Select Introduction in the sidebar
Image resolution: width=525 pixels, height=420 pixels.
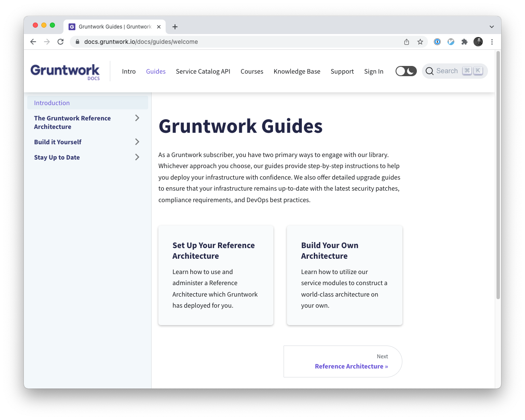88,103
